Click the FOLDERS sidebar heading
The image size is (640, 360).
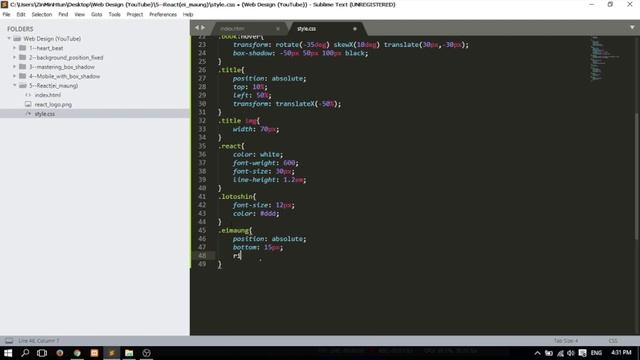[20, 29]
